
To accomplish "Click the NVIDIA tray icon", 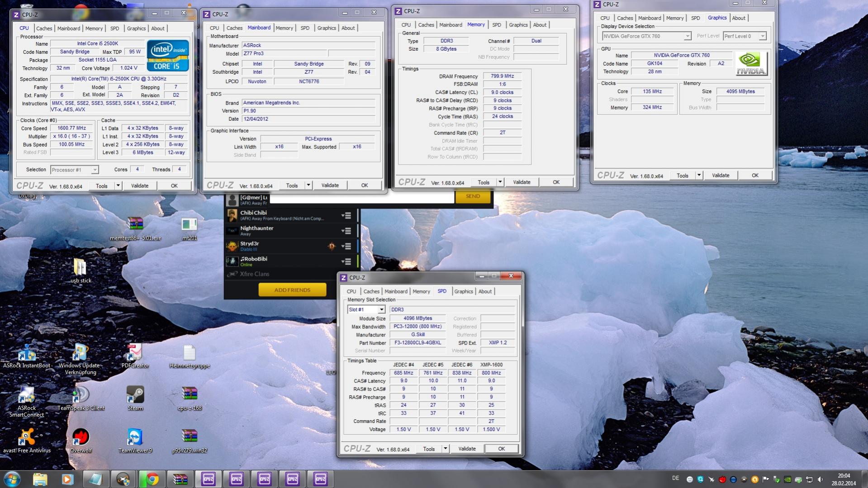I will 787,479.
